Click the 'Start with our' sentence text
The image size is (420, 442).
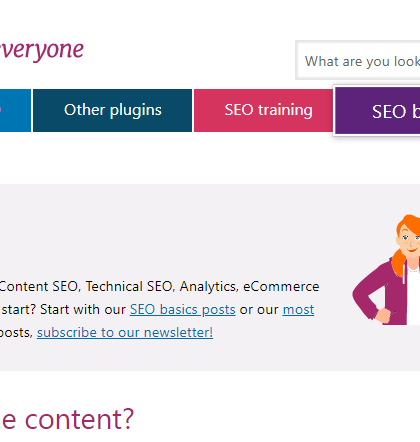[83, 310]
